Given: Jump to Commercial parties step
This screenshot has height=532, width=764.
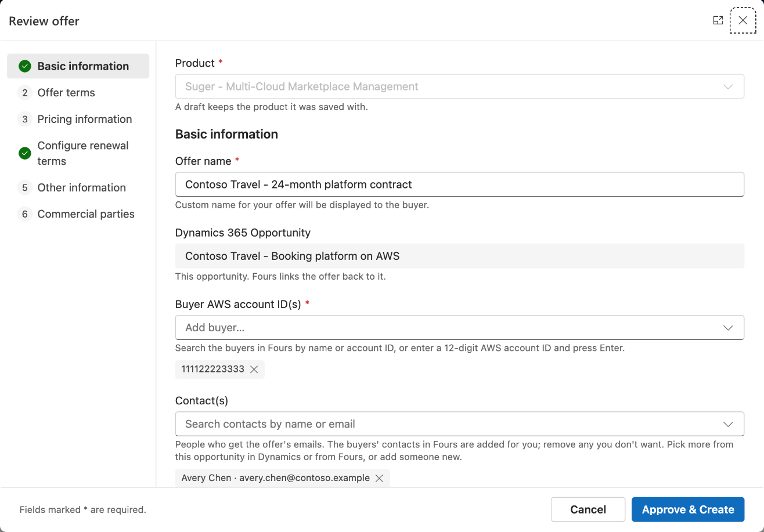Looking at the screenshot, I should point(78,214).
